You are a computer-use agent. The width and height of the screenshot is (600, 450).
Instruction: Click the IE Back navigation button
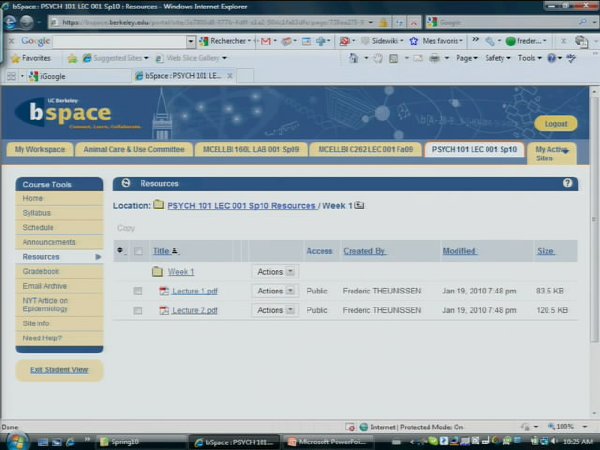(10, 22)
